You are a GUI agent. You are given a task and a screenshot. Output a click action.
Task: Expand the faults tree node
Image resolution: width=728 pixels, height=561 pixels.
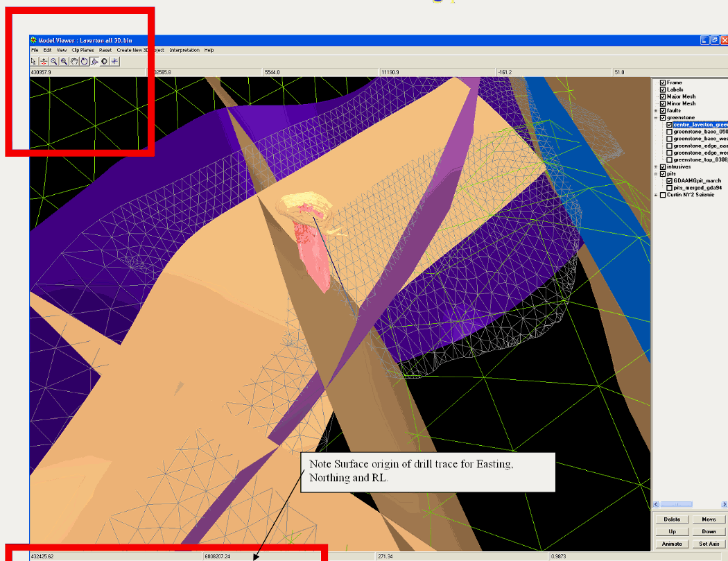pyautogui.click(x=656, y=111)
